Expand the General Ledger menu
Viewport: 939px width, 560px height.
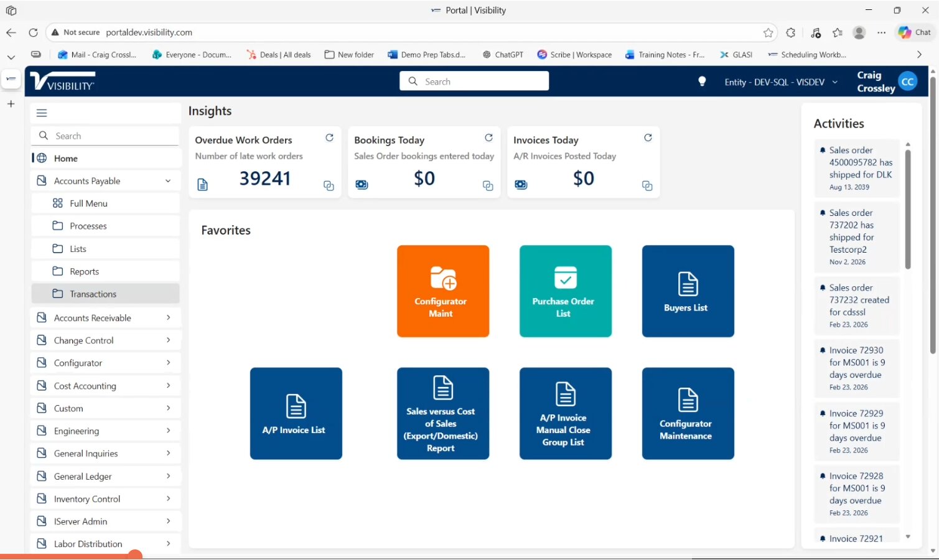[168, 476]
